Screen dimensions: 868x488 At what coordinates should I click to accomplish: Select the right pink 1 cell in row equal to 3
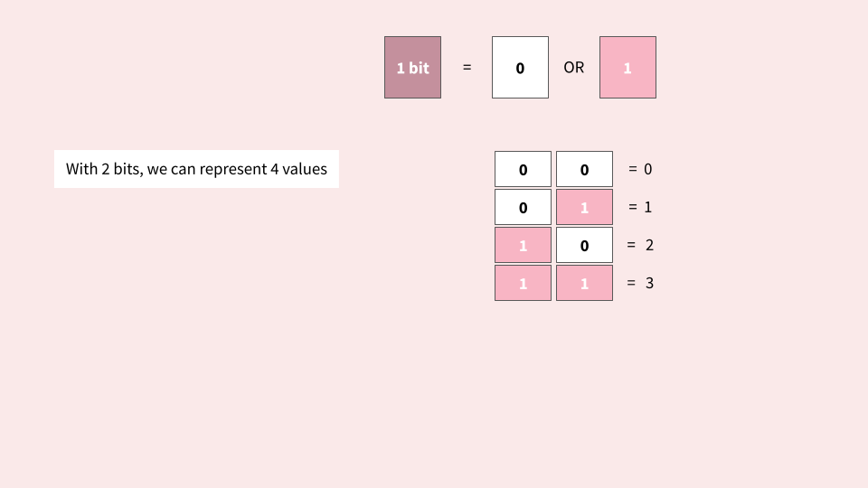[x=584, y=283]
